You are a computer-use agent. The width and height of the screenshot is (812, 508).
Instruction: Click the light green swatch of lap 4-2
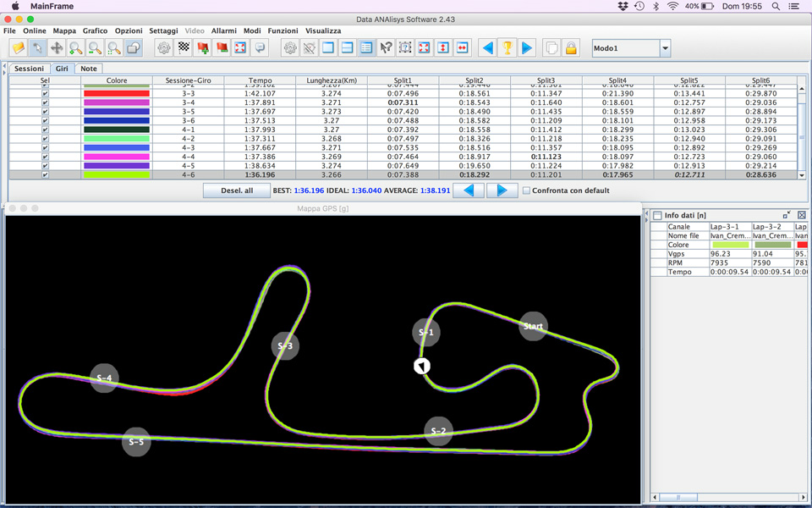(x=117, y=139)
